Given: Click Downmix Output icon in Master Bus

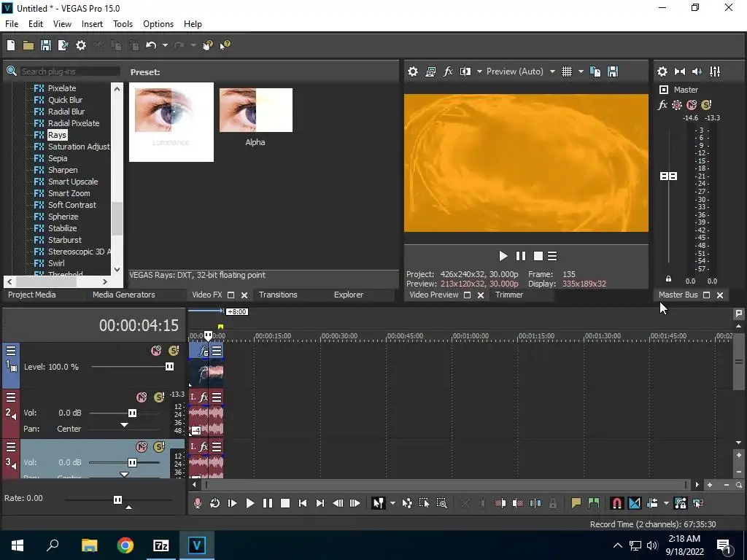Looking at the screenshot, I should [680, 71].
